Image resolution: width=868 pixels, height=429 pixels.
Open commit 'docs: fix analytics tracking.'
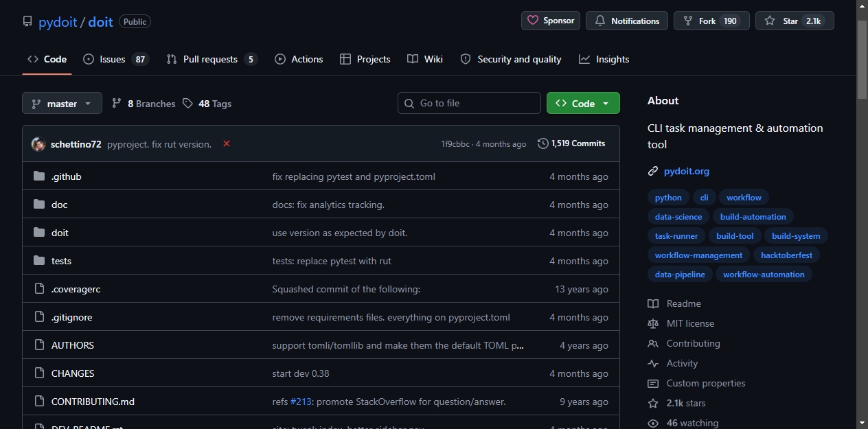pos(328,205)
